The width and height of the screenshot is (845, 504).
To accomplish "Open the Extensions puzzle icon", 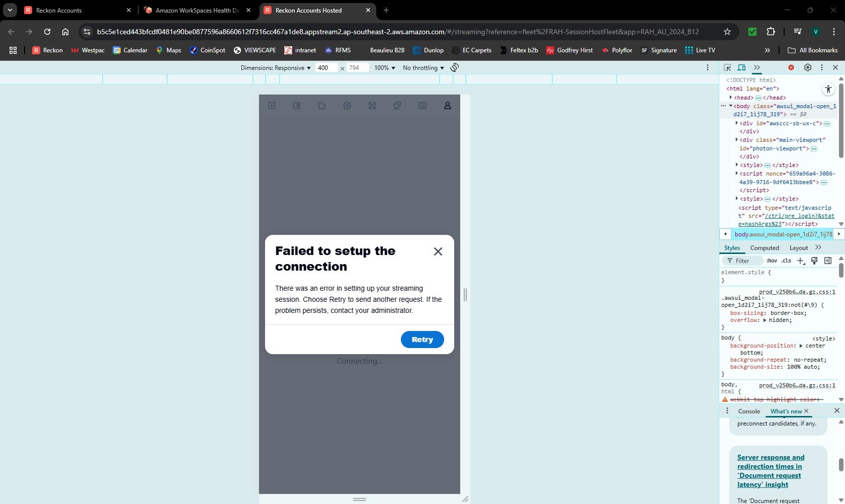I will pyautogui.click(x=771, y=32).
